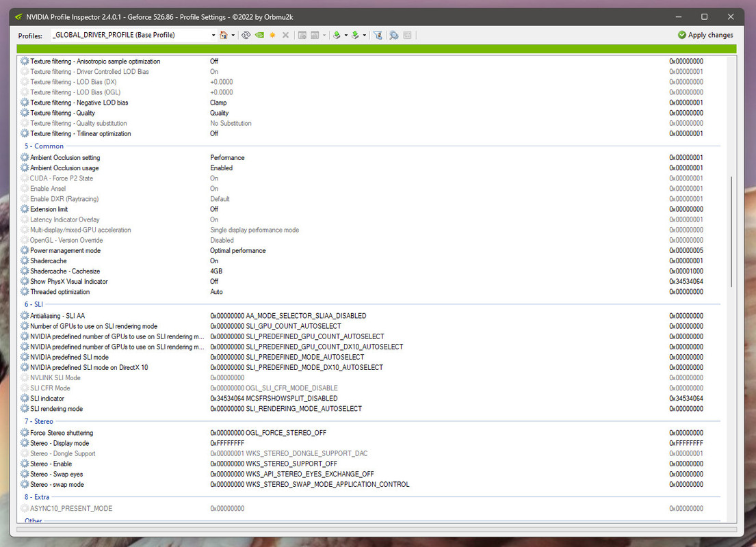Screen dimensions: 756x547
Task: Open the export profiles dropdown arrow
Action: [x=346, y=35]
